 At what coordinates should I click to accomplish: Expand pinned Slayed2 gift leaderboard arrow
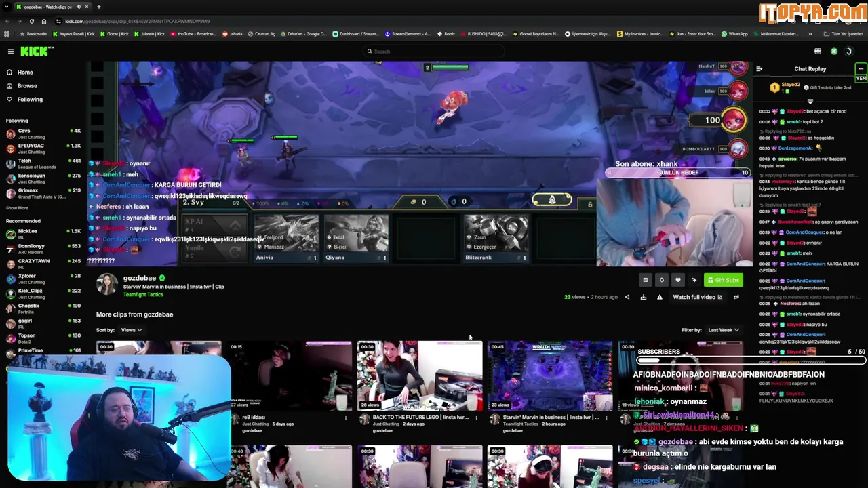[x=810, y=102]
